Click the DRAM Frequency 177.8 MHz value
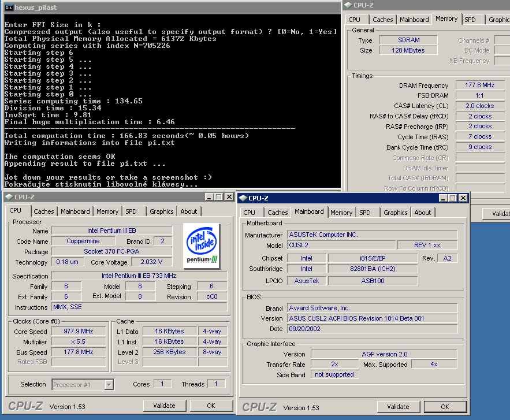510x420 pixels. click(x=480, y=86)
